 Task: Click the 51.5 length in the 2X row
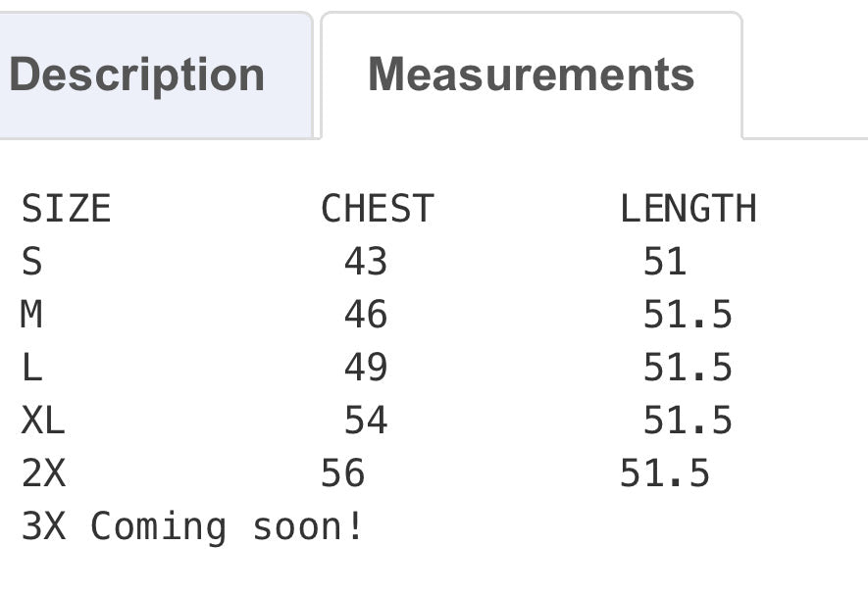coord(664,473)
